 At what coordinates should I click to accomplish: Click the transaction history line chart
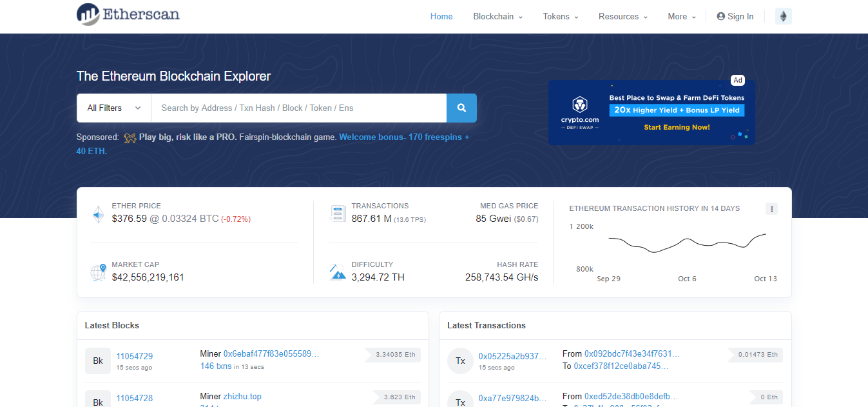pyautogui.click(x=688, y=242)
